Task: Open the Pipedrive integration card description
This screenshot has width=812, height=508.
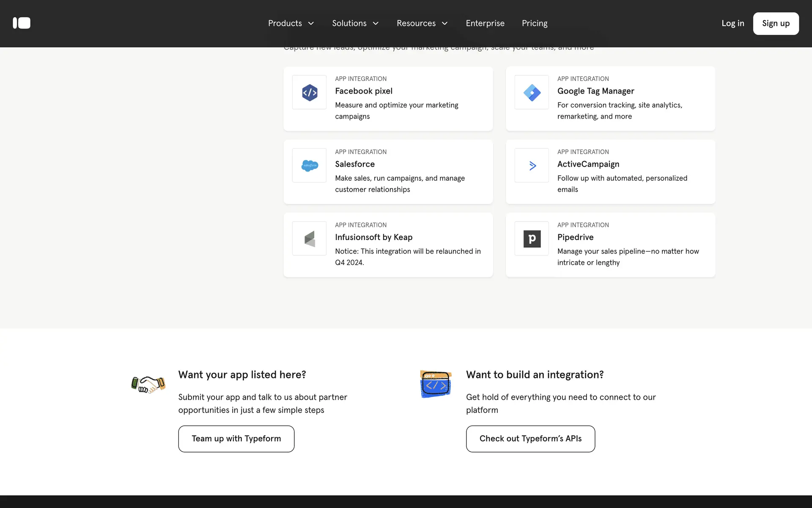Action: click(628, 257)
